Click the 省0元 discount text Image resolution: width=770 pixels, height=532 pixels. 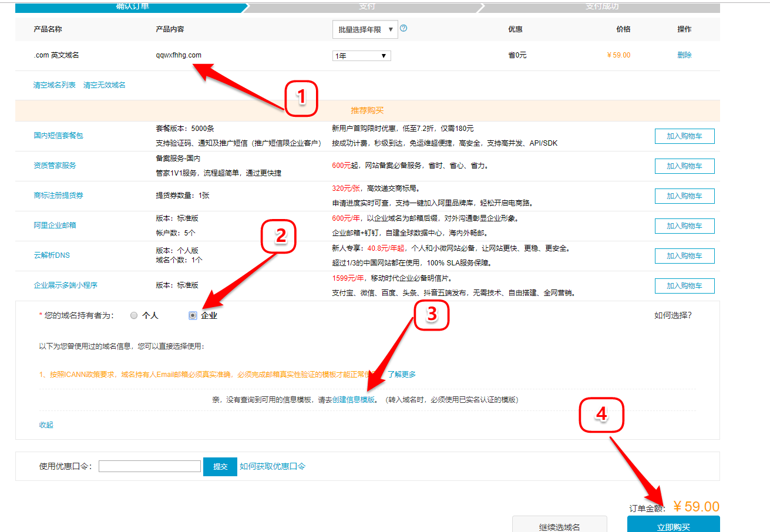pyautogui.click(x=517, y=55)
